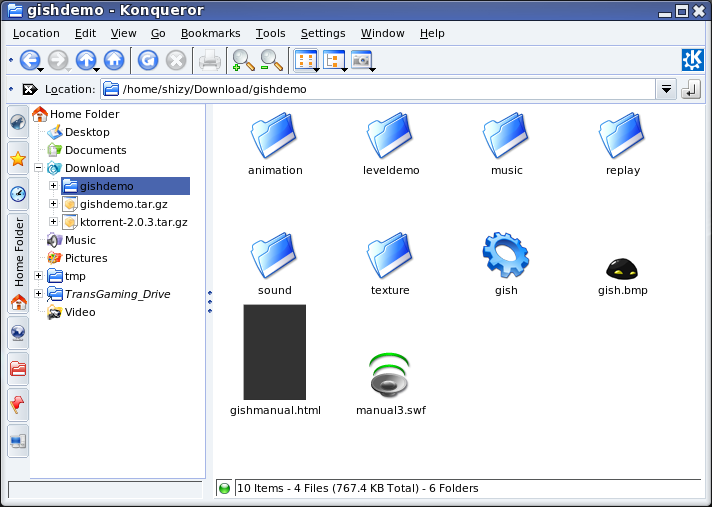Expand the tmp folder node
Image resolution: width=712 pixels, height=507 pixels.
(x=39, y=276)
